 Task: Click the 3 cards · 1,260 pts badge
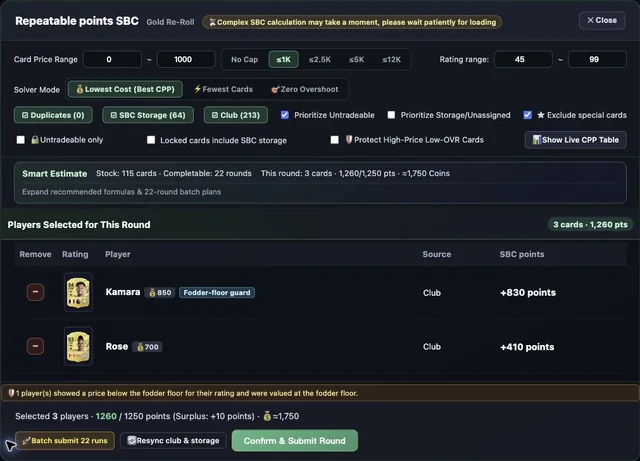(x=590, y=225)
